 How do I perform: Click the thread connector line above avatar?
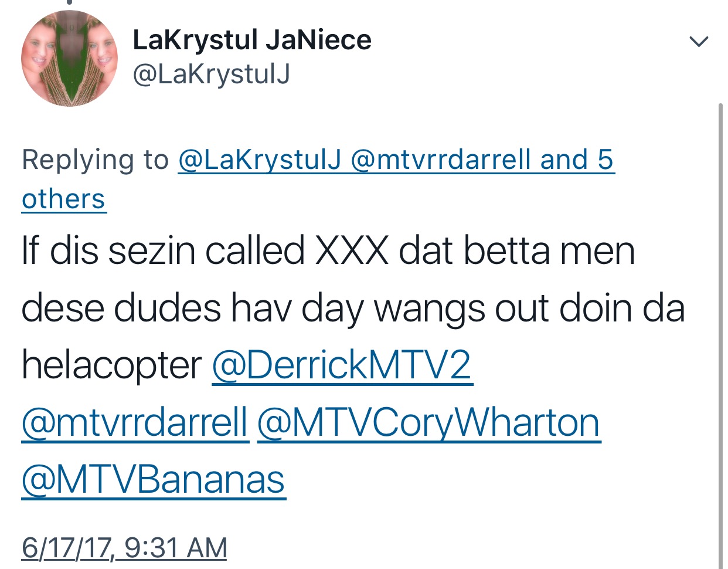click(69, 3)
